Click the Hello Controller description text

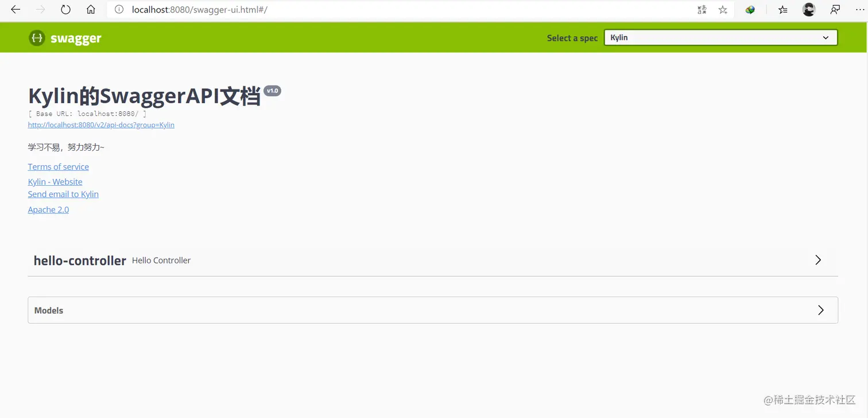pyautogui.click(x=161, y=260)
